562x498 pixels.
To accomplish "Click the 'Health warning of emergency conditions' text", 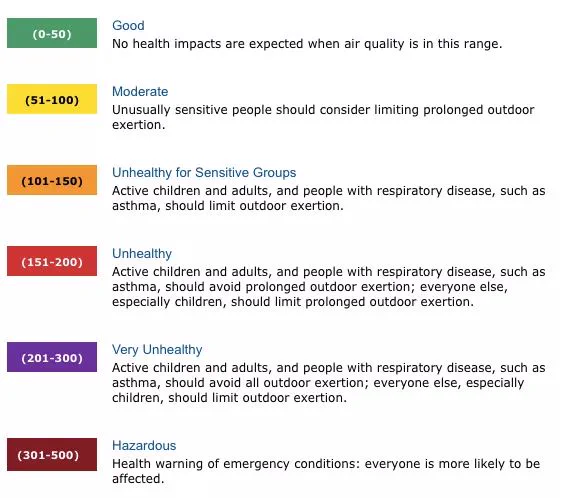I will [236, 464].
